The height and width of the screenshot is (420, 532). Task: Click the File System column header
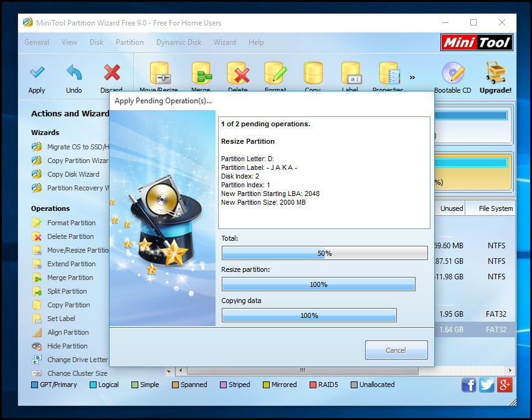(x=491, y=208)
